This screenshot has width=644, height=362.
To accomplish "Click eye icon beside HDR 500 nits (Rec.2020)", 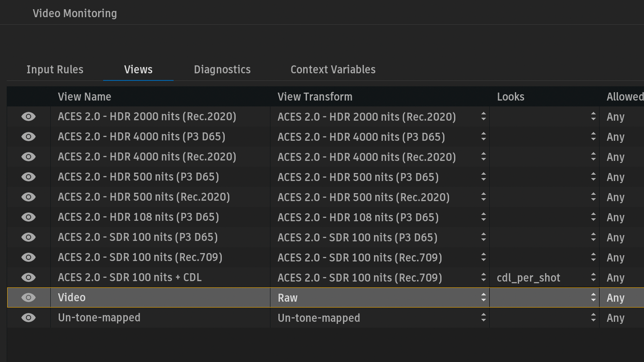I will [29, 197].
